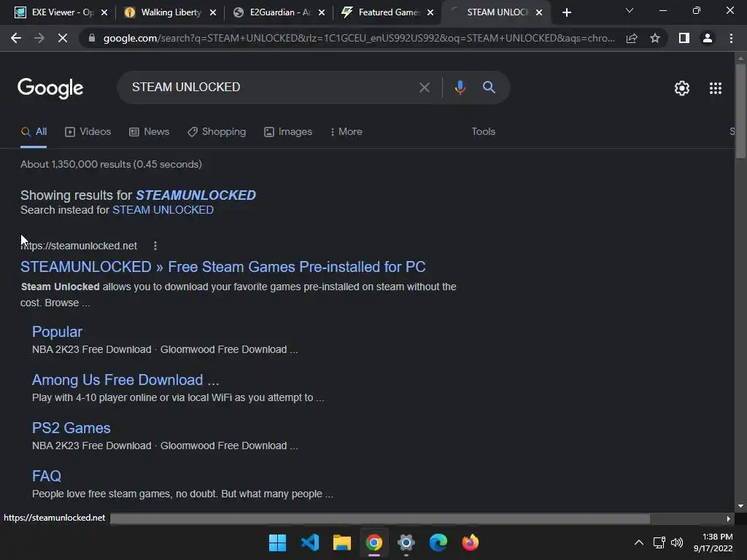The width and height of the screenshot is (747, 560).
Task: Filter results by Shopping
Action: click(x=217, y=132)
